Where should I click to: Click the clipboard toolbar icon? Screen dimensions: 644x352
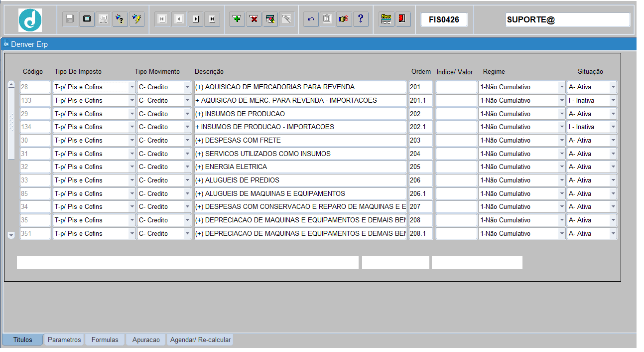(x=327, y=19)
